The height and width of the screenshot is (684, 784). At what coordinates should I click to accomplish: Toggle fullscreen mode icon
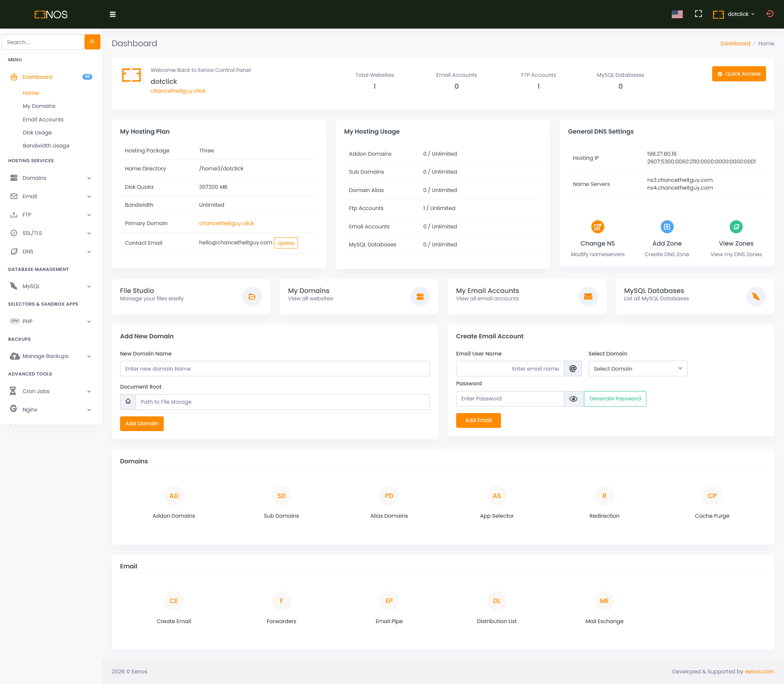pos(699,14)
